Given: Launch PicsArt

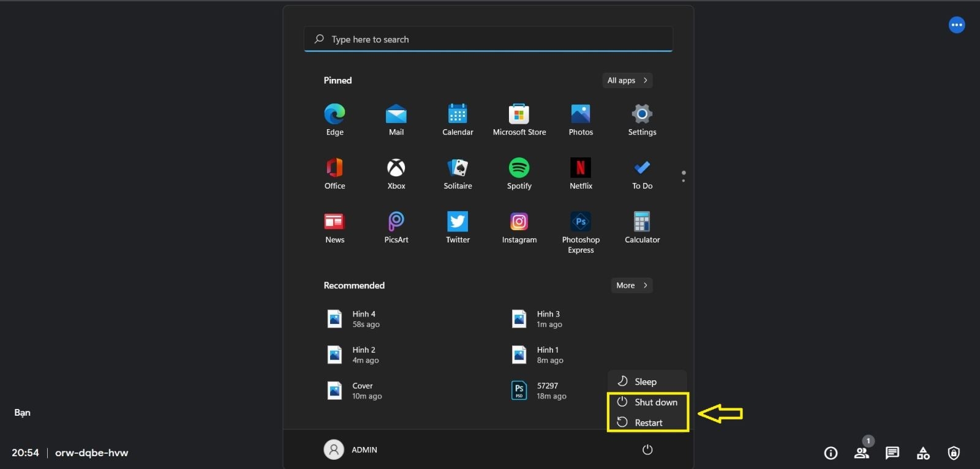Looking at the screenshot, I should click(396, 227).
